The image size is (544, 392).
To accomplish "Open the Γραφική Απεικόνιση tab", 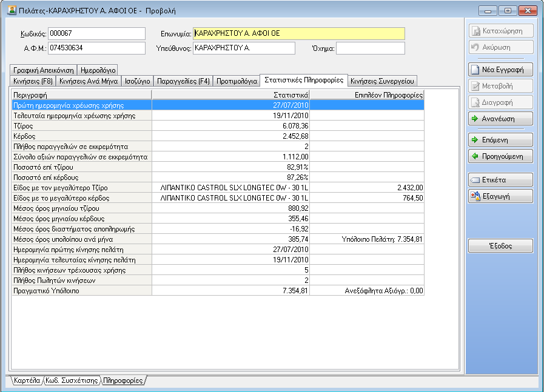I will tap(44, 70).
